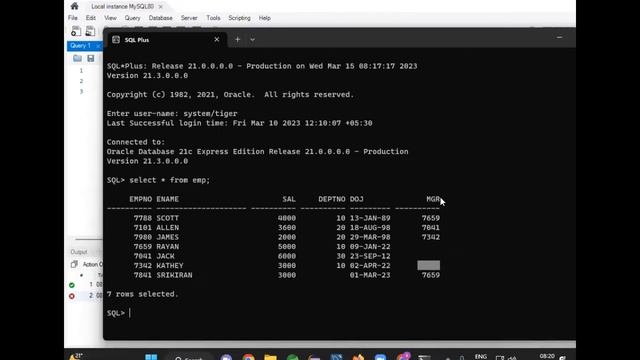Click the ENG language indicator
The image size is (640, 360).
click(x=481, y=357)
